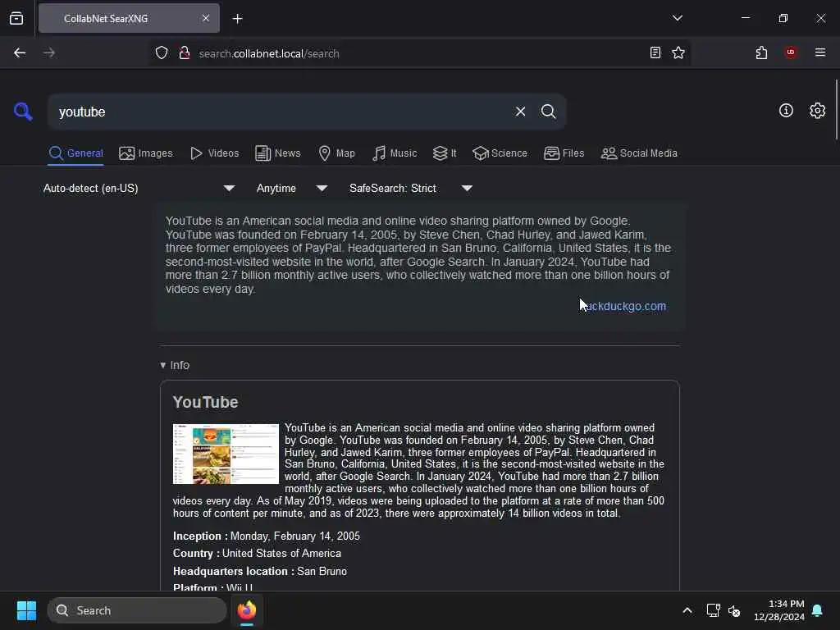Click Firefox in the taskbar

tap(246, 610)
